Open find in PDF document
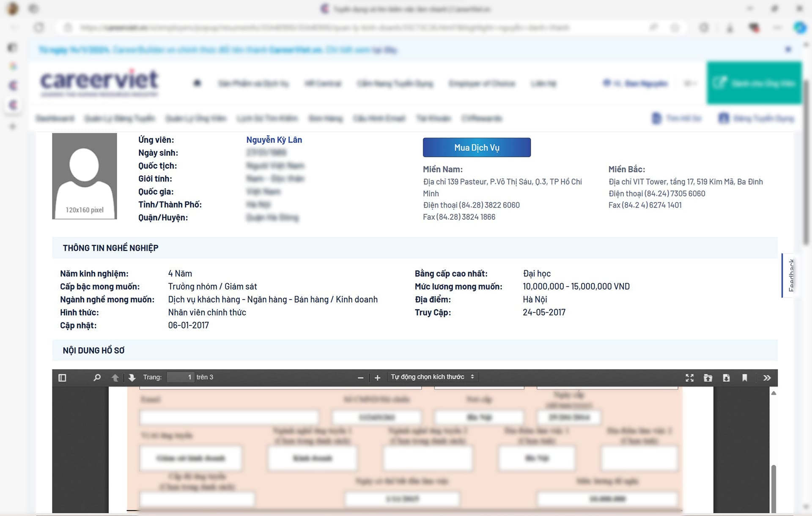Viewport: 812px width, 516px height. click(97, 377)
